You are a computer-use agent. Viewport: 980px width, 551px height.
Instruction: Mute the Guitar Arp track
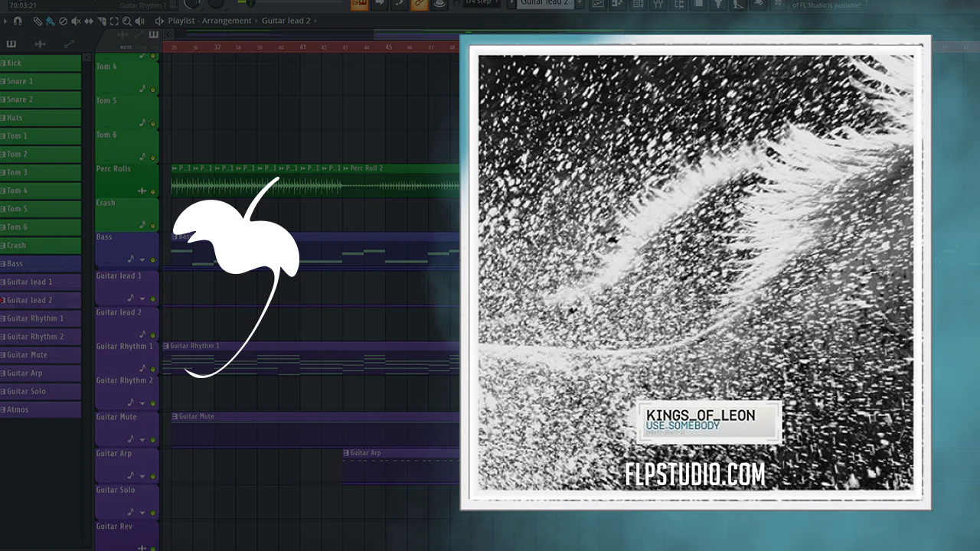152,476
